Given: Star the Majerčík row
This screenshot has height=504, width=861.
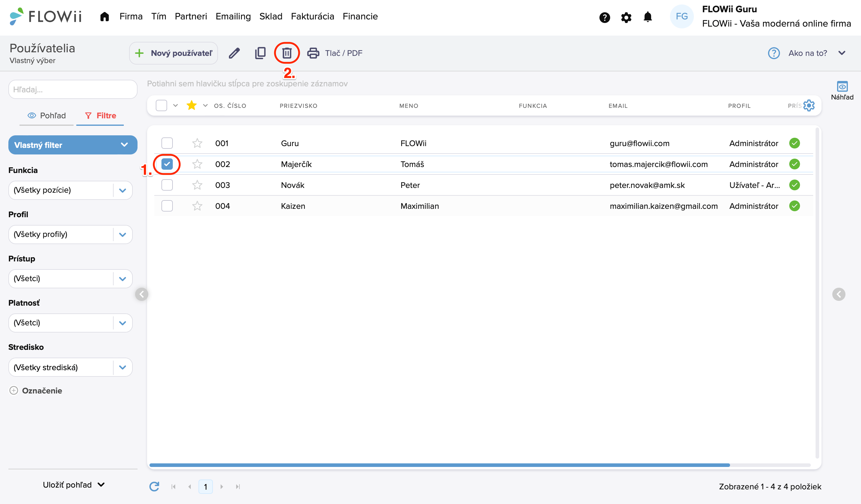Looking at the screenshot, I should click(x=197, y=164).
